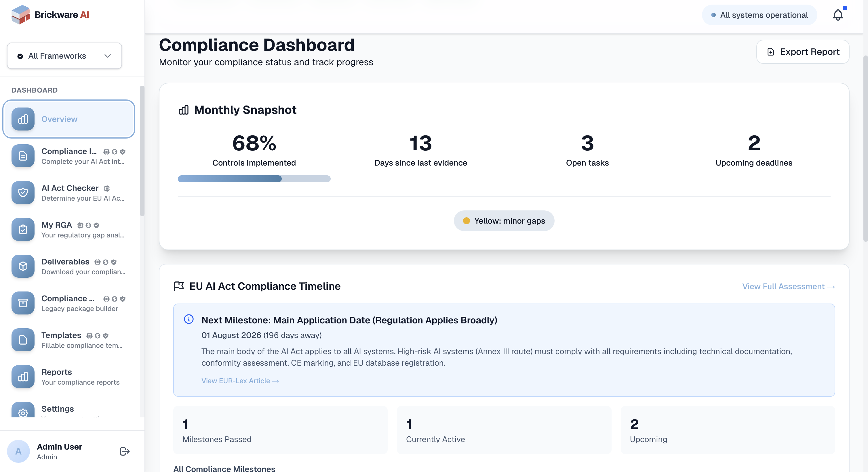Click the info icon next to Next Milestone
Screen dimensions: 868x472
[189, 319]
